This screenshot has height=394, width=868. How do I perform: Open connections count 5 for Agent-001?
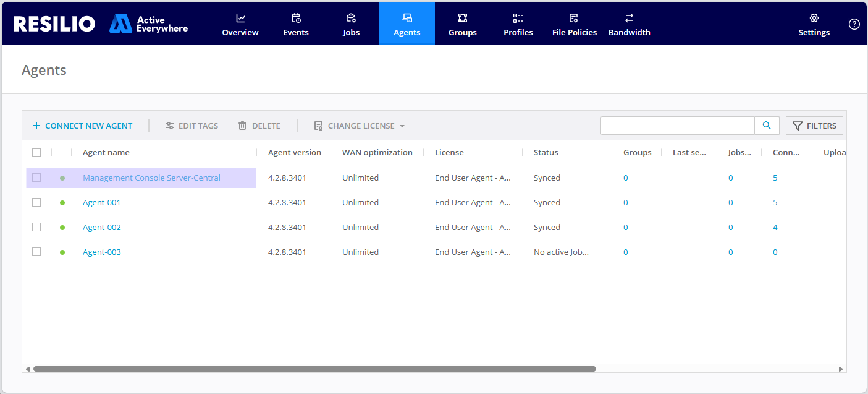click(775, 202)
